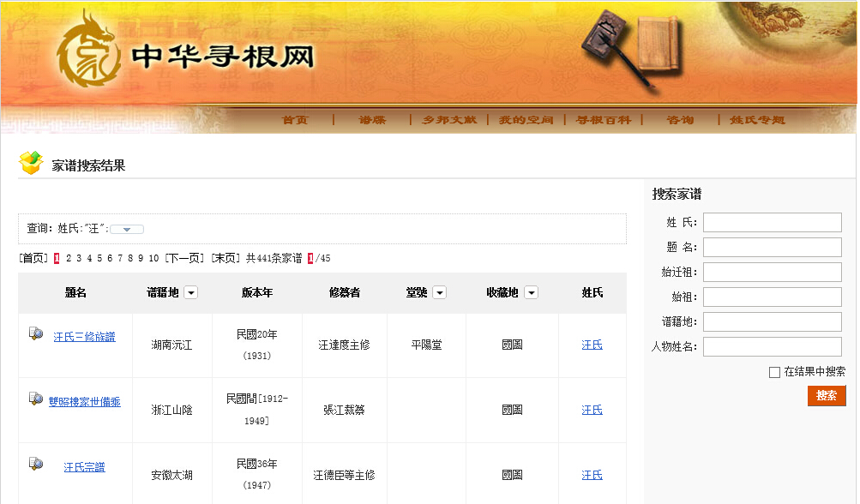Focus the 人物姓名 input field

[x=772, y=347]
